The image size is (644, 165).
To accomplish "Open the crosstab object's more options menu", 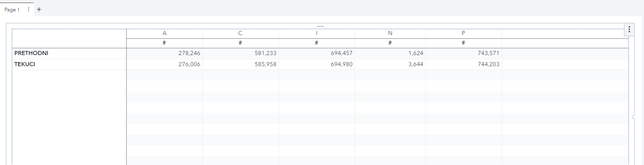I will click(x=629, y=30).
